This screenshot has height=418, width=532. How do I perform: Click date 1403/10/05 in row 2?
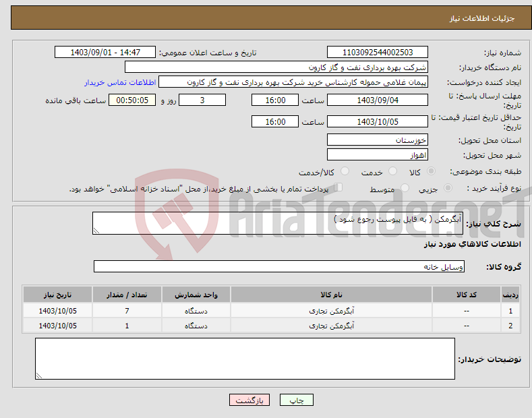tap(57, 326)
